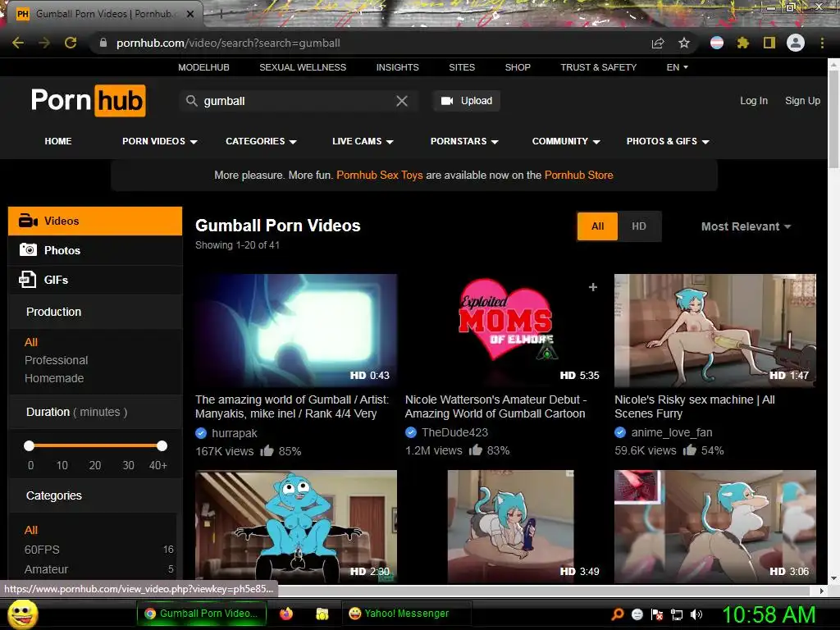Open the folder icon on the taskbar
The width and height of the screenshot is (840, 630).
322,614
